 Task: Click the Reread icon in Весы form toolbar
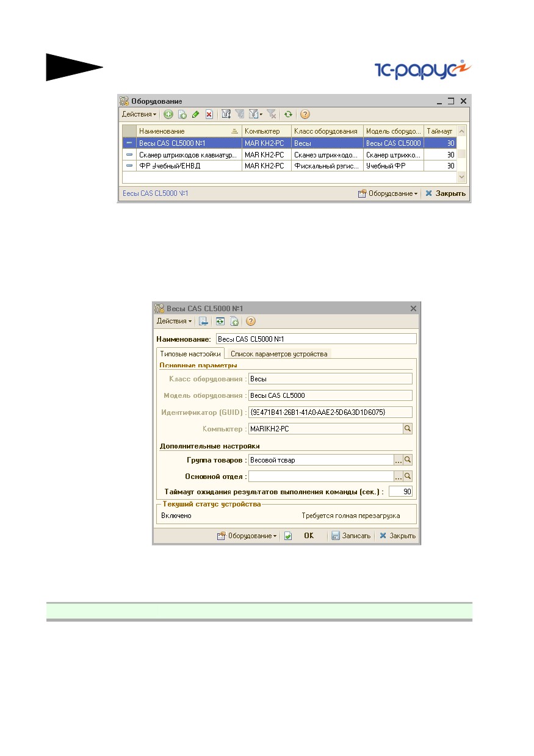click(220, 321)
